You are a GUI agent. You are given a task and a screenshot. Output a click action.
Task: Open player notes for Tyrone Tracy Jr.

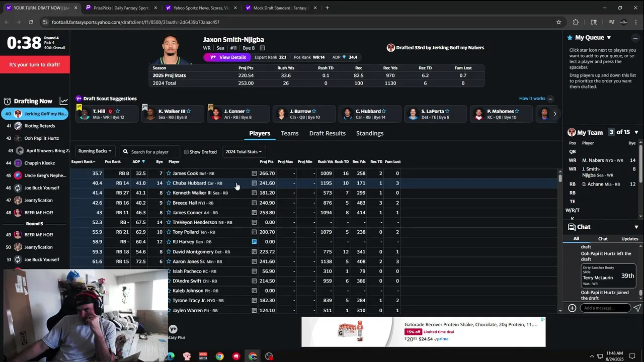tap(254, 301)
